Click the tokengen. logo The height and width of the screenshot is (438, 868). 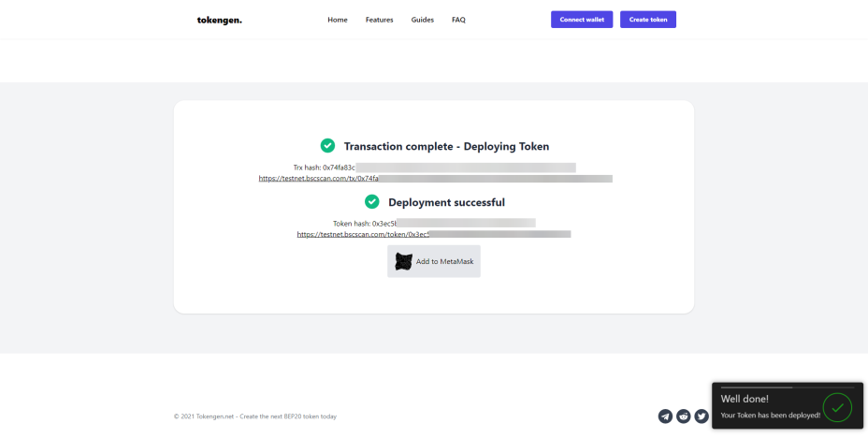point(219,20)
